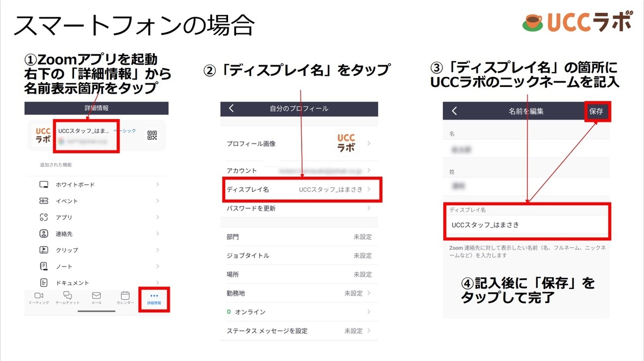Tap the UCCスタッフ_はま… name in profile card
644x361 pixels.
[84, 131]
